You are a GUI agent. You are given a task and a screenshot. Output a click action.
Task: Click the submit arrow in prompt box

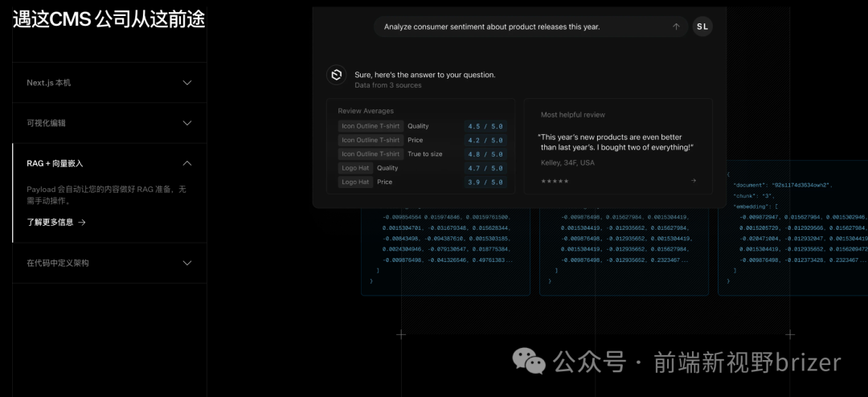[676, 27]
